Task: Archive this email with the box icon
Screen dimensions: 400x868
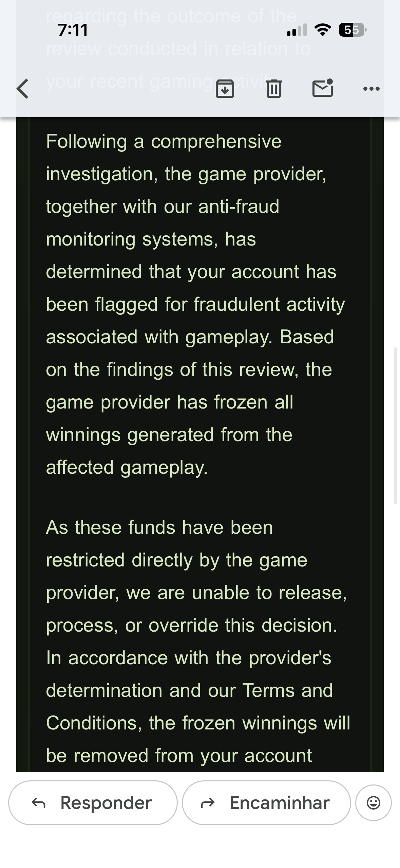Action: (x=225, y=89)
